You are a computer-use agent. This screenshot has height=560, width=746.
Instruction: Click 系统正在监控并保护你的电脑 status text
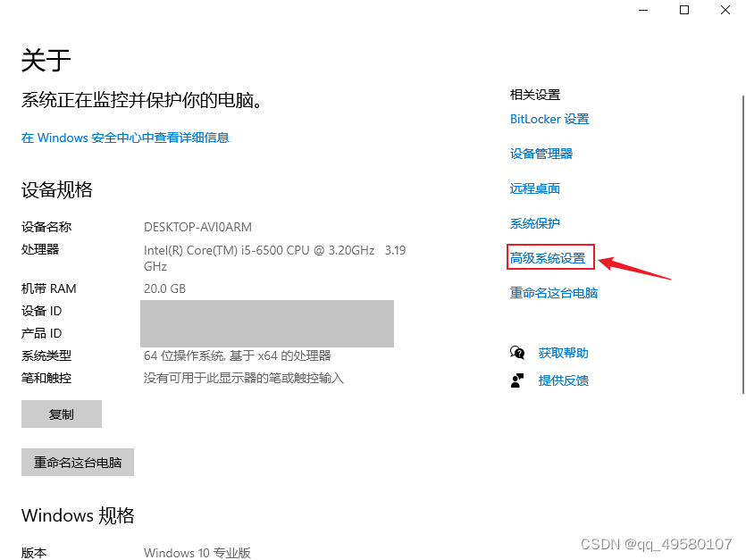(x=141, y=100)
